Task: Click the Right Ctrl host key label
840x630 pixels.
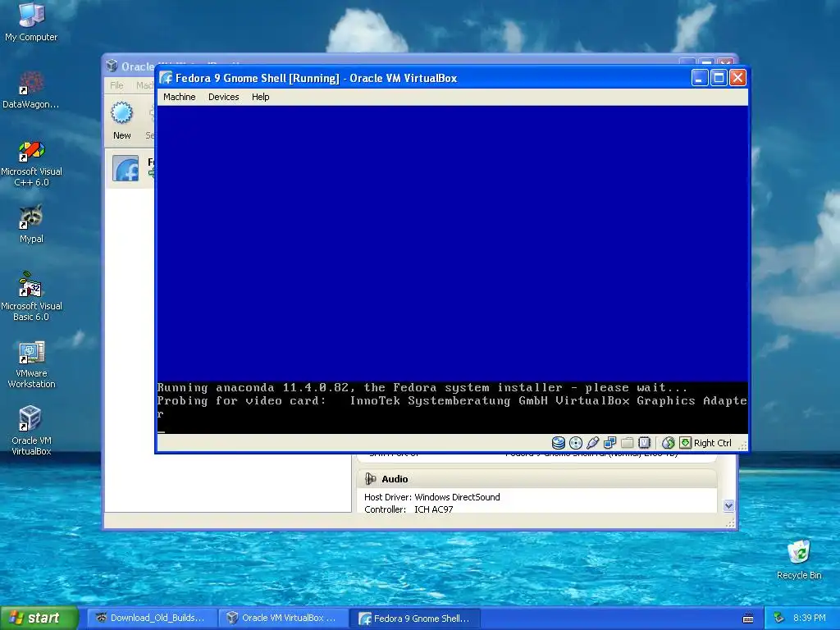Action: 713,443
